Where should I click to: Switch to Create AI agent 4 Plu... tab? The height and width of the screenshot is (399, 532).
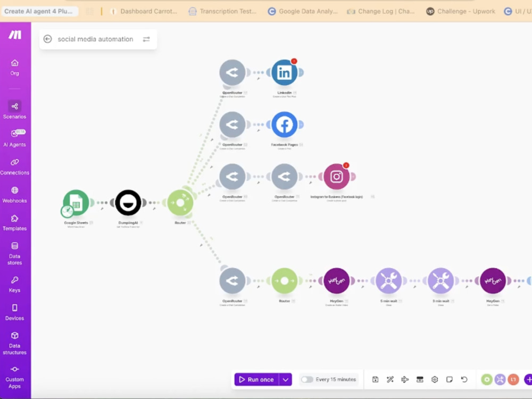click(x=39, y=11)
